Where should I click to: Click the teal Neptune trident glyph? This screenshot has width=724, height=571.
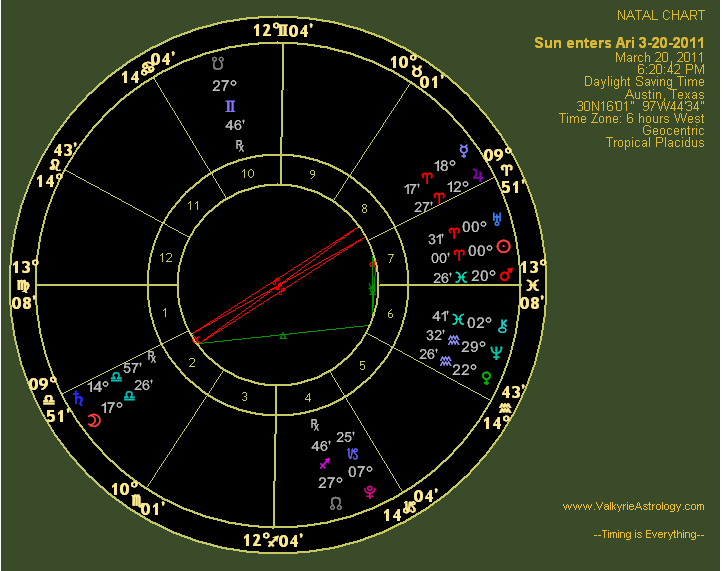pyautogui.click(x=496, y=351)
